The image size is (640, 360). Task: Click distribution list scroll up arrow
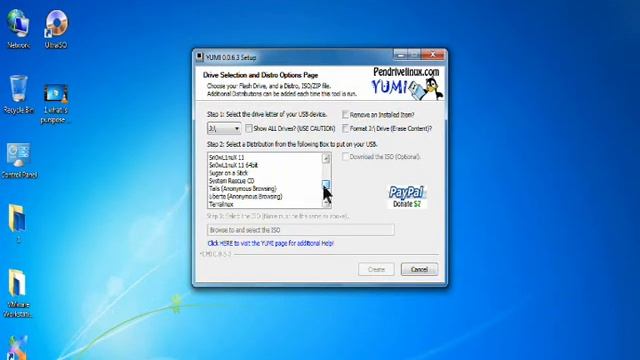(326, 158)
